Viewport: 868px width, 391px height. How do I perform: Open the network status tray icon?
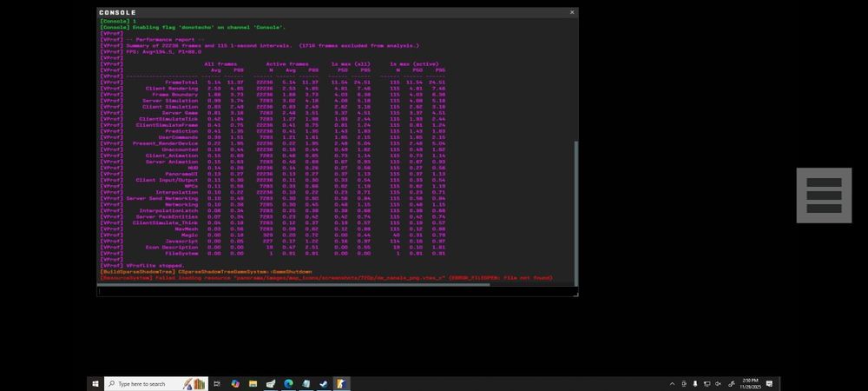tap(707, 384)
